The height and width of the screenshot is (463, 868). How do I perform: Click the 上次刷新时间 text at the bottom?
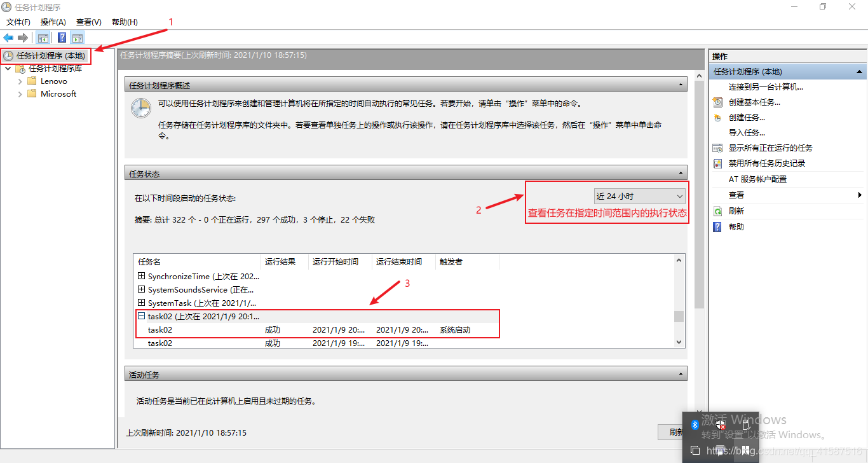click(x=186, y=432)
